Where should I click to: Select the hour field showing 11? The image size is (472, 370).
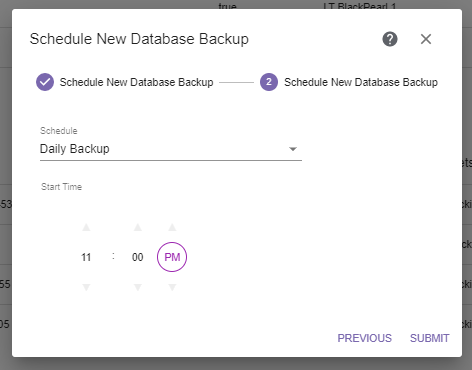pyautogui.click(x=86, y=257)
